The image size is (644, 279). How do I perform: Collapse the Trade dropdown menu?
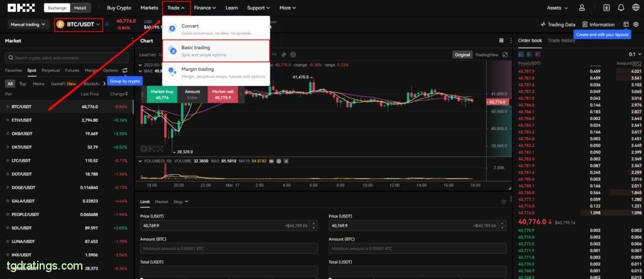[176, 8]
